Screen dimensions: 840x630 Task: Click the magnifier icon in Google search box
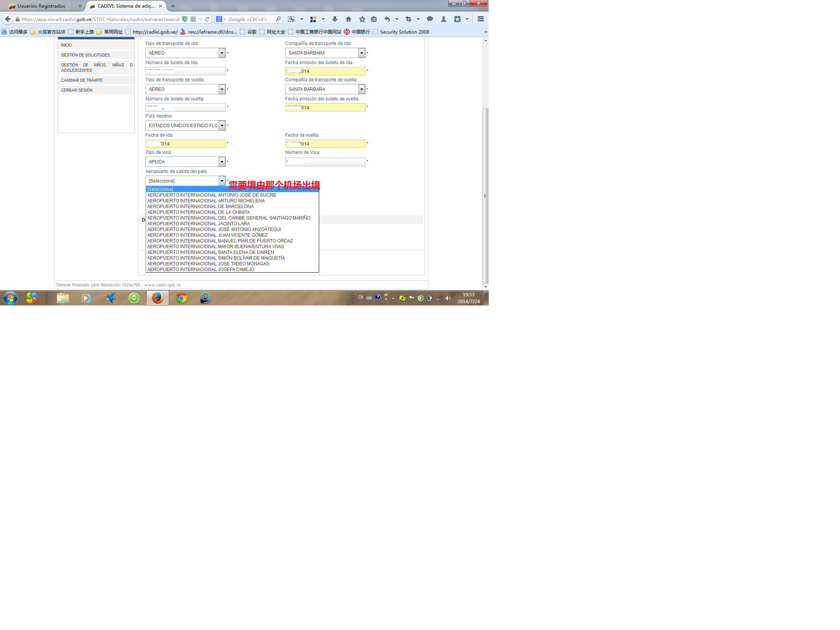pos(278,19)
